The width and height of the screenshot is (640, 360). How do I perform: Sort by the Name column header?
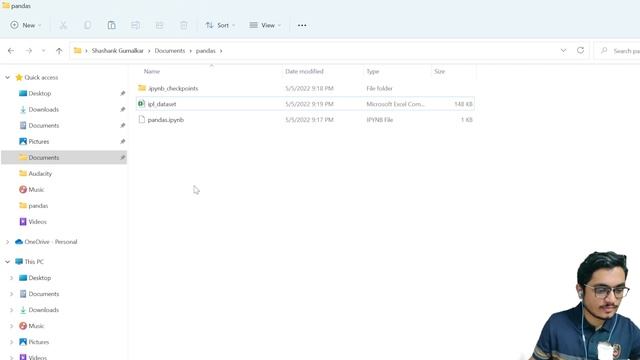click(152, 71)
